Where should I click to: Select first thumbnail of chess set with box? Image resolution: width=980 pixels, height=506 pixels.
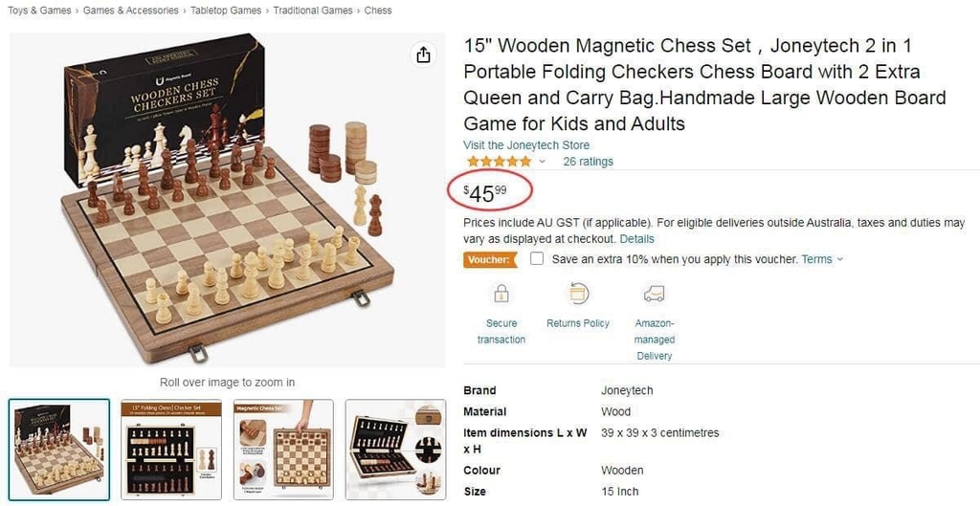pyautogui.click(x=59, y=450)
